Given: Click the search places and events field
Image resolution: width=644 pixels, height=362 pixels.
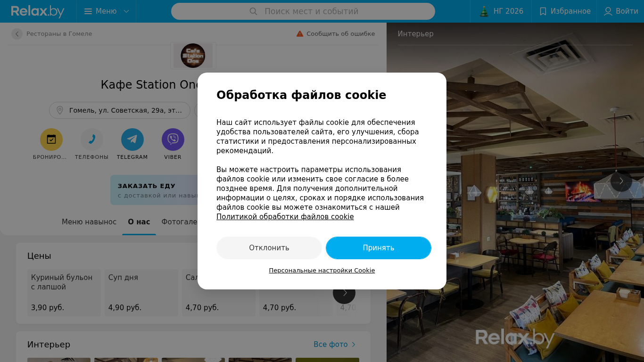Looking at the screenshot, I should 303,11.
